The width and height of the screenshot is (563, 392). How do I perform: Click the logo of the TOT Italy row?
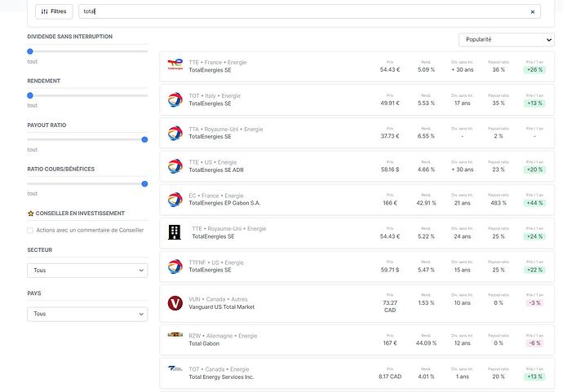point(175,99)
